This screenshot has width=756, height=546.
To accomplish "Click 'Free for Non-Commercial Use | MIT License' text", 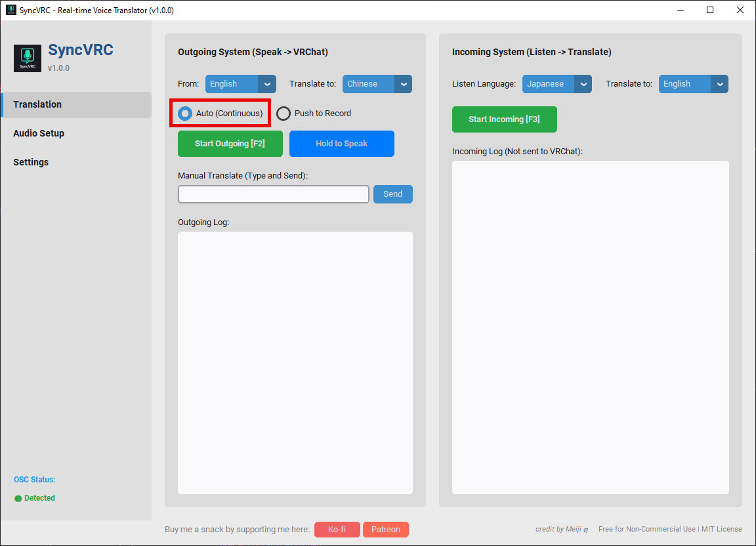I will 670,529.
